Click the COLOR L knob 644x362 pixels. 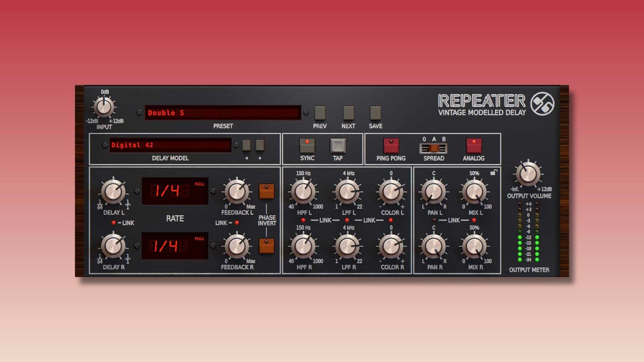coord(391,191)
